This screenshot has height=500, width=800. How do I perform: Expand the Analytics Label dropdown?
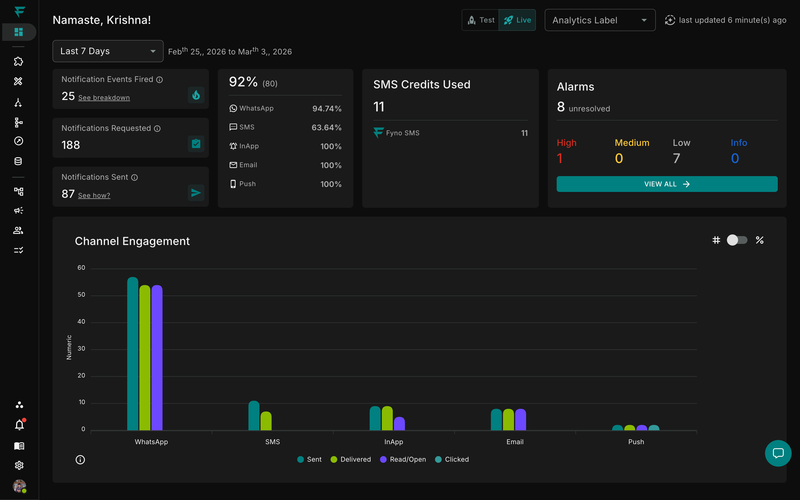pos(600,20)
